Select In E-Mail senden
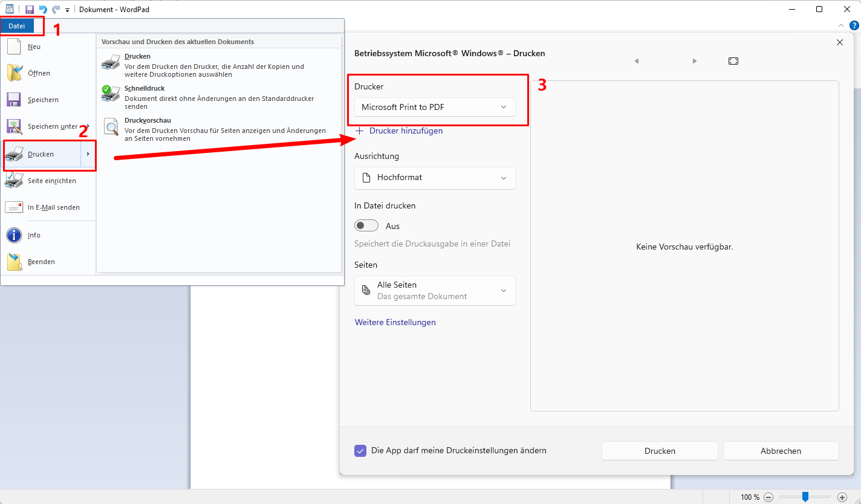The width and height of the screenshot is (861, 504). (48, 207)
